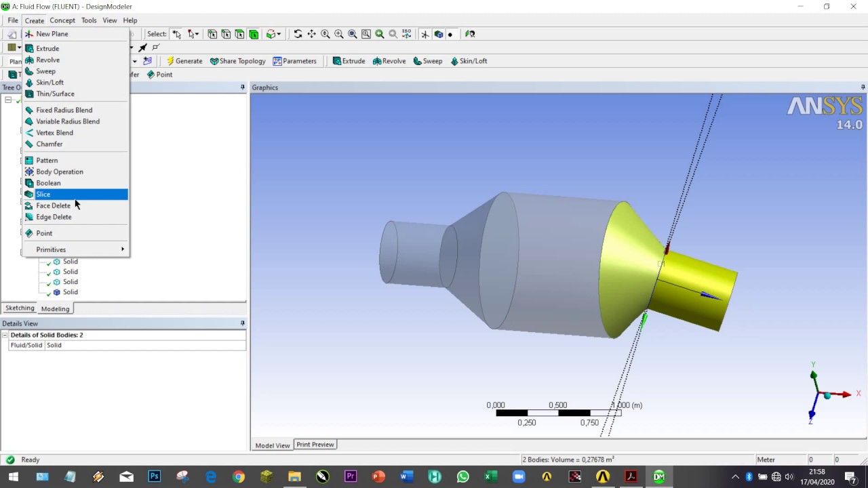Click the Zoom to Fit icon

coord(353,34)
